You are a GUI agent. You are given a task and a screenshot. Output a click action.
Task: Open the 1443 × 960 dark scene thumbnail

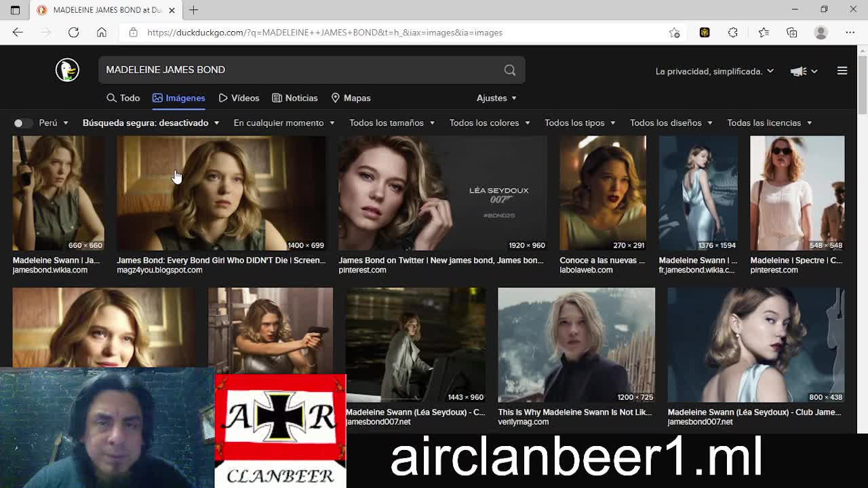(416, 345)
